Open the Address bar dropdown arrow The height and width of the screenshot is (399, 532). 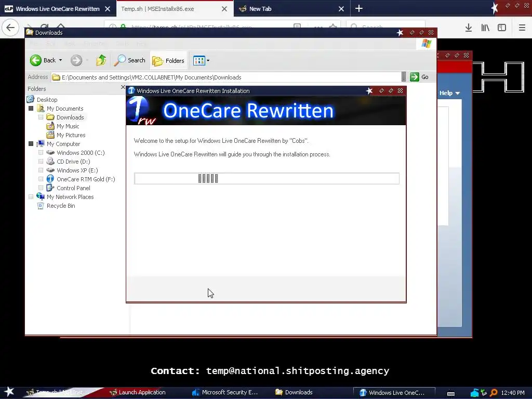coord(403,77)
